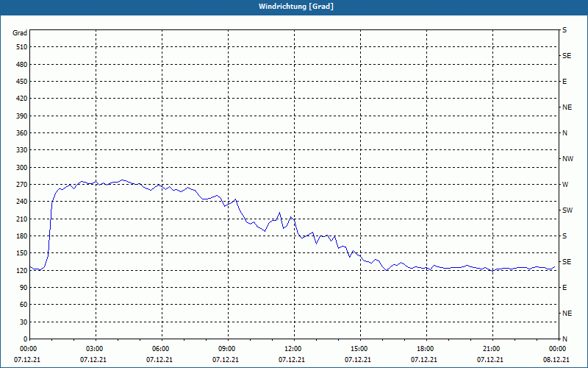Screen dimensions: 588x368
Task: Pick the E compass label at the 90 gridline
Action: pyautogui.click(x=564, y=288)
